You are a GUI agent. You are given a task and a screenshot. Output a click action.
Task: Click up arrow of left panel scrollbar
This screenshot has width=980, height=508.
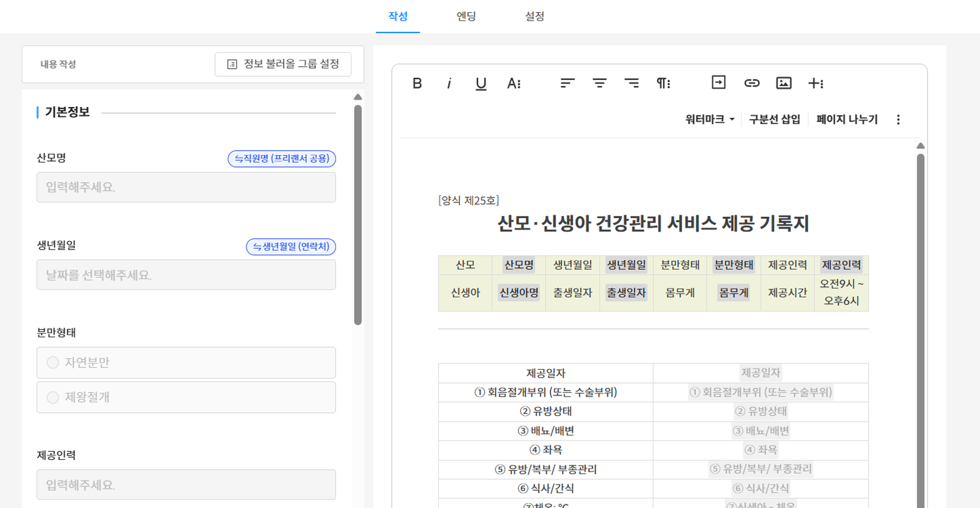click(x=358, y=97)
